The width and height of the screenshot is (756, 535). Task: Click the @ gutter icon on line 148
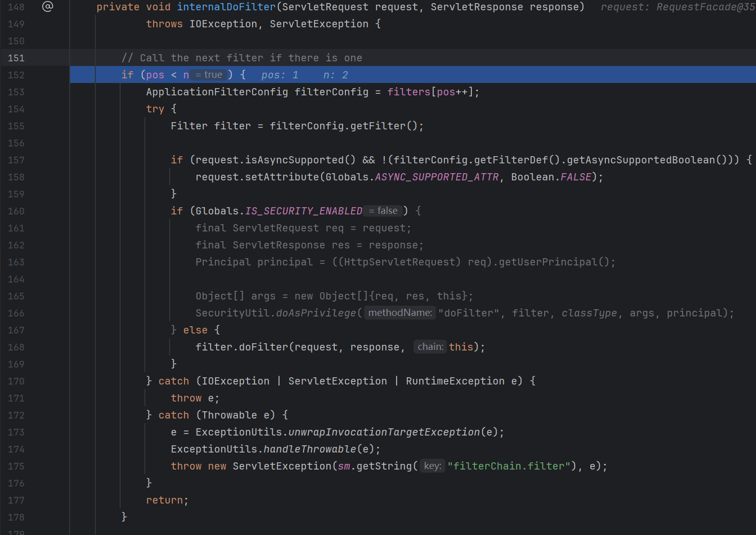47,7
